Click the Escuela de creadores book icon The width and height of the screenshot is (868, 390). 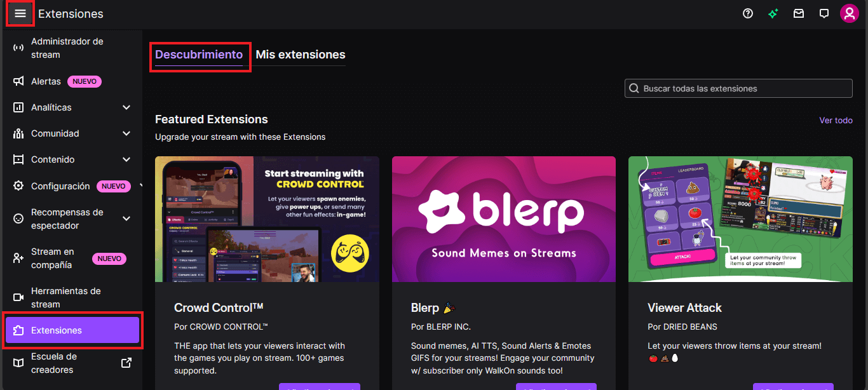point(18,363)
